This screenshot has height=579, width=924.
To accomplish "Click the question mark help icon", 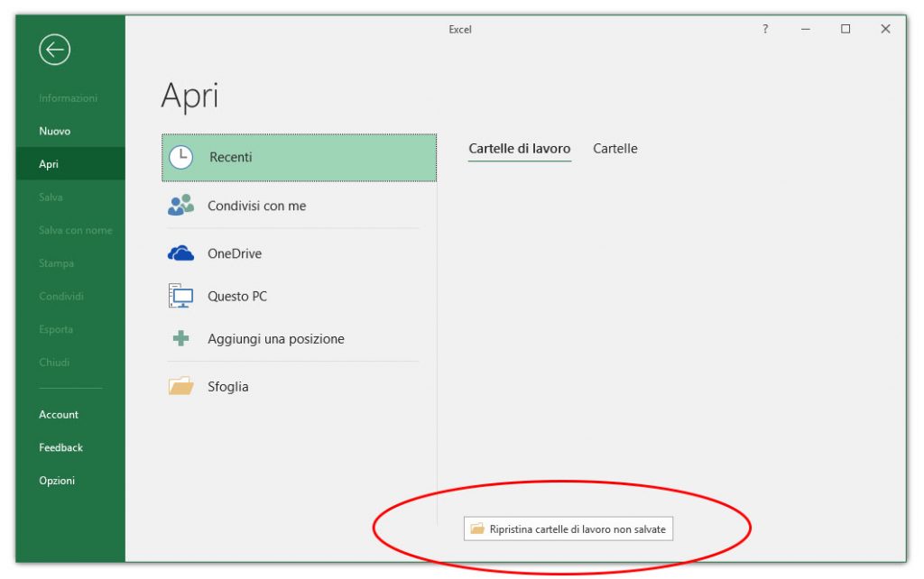I will (x=765, y=30).
